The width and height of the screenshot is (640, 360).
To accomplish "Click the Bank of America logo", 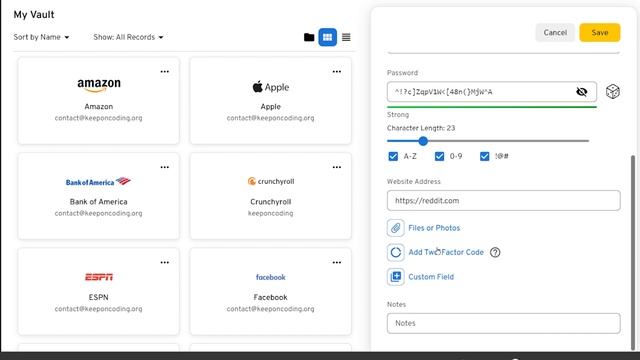I will coord(98,182).
